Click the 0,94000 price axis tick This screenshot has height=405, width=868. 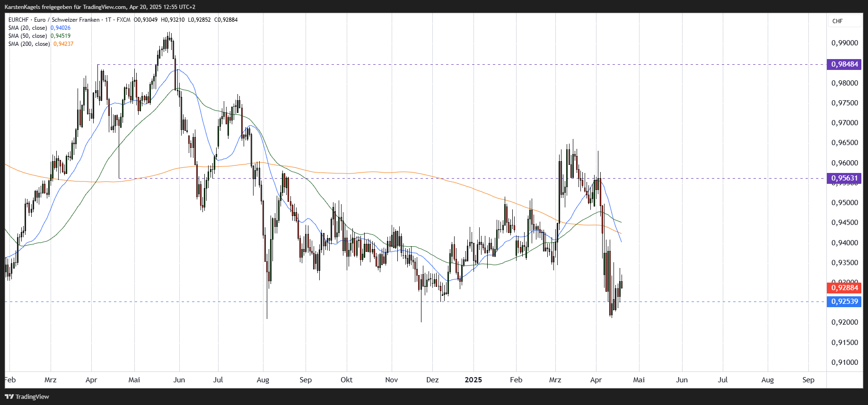844,243
